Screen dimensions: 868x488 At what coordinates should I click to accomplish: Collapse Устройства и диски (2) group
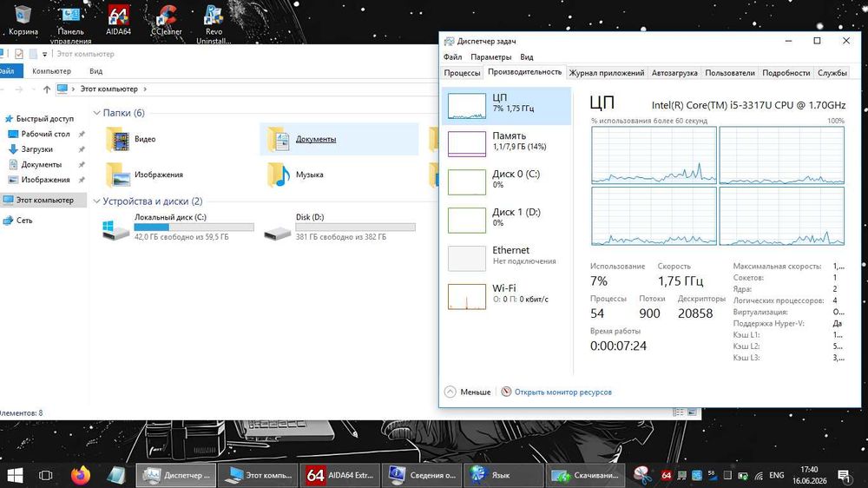[x=97, y=201]
